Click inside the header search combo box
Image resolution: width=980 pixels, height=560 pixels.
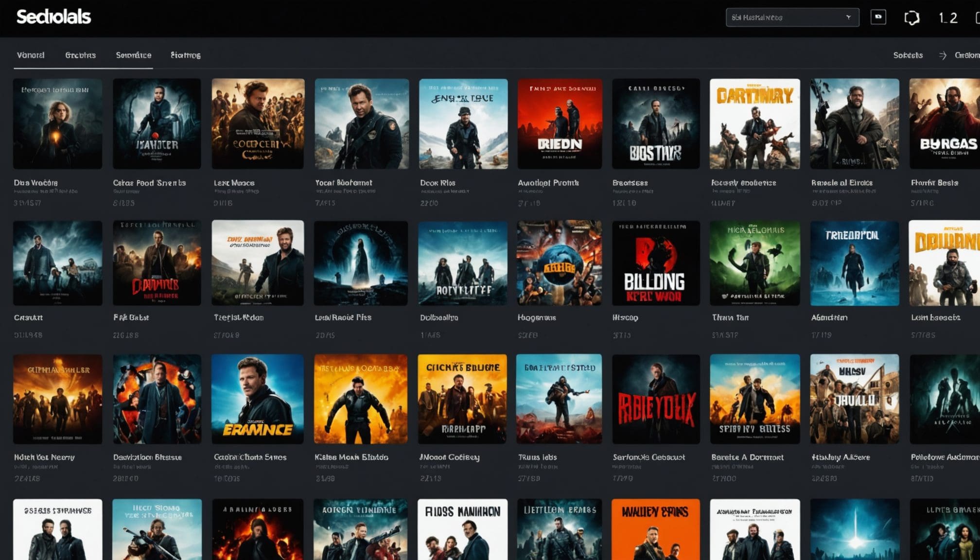pos(783,17)
